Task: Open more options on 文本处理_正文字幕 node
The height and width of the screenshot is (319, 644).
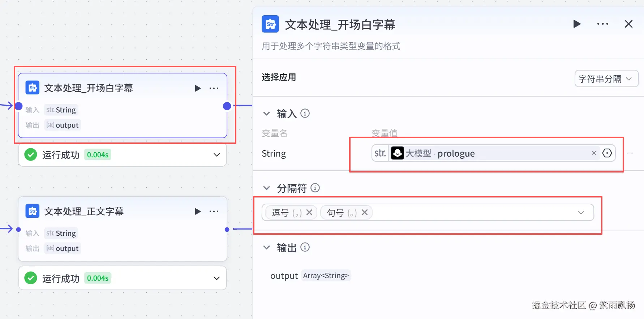Action: click(x=214, y=212)
